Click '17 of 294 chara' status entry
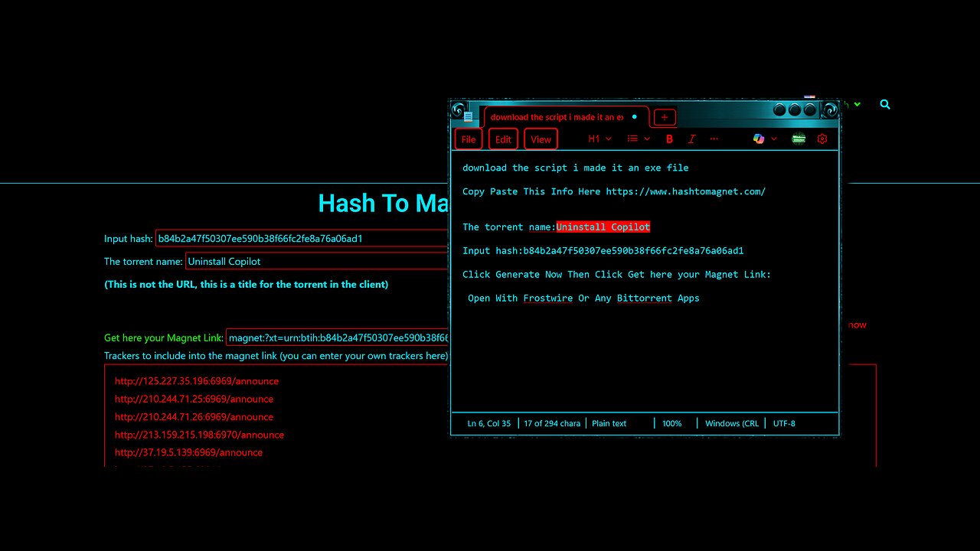 (552, 423)
